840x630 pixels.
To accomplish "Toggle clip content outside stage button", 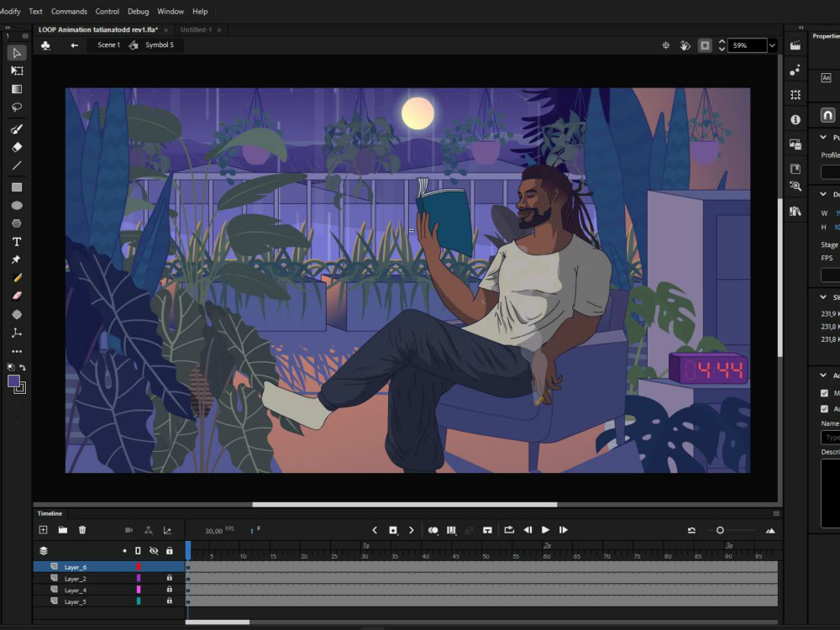I will pyautogui.click(x=705, y=45).
